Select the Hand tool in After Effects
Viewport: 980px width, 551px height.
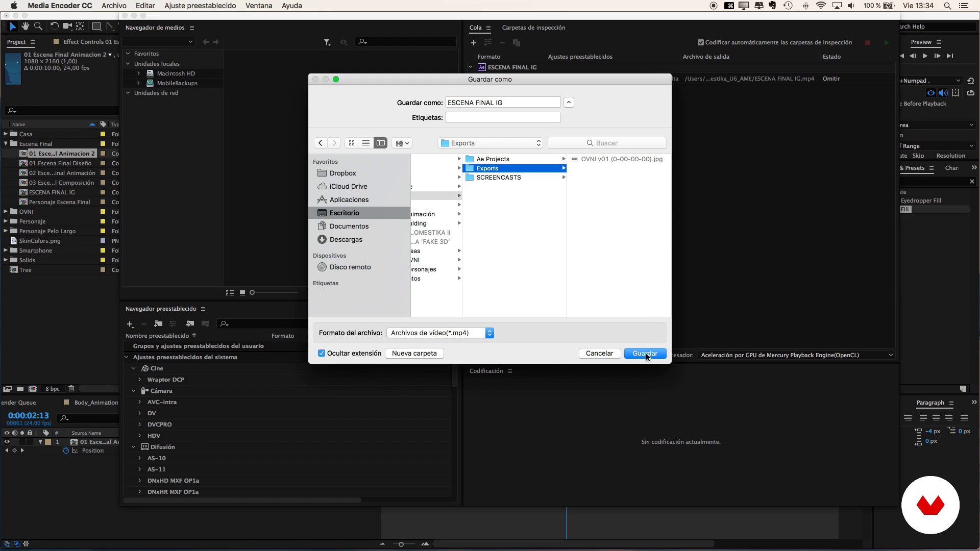coord(26,27)
